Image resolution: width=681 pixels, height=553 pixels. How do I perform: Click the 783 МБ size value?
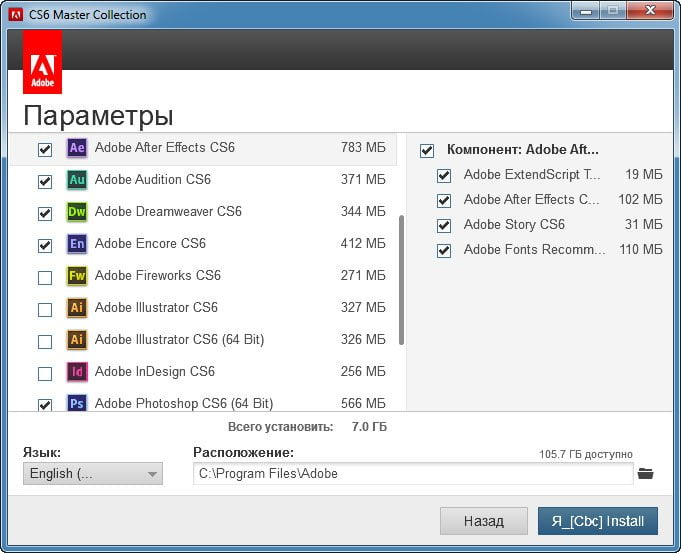[363, 148]
